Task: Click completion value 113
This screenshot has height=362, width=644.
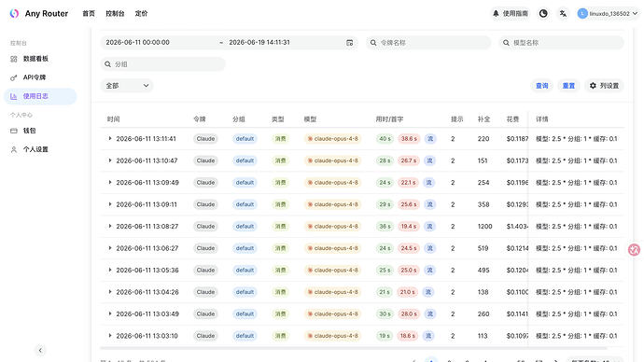Action: [483, 336]
